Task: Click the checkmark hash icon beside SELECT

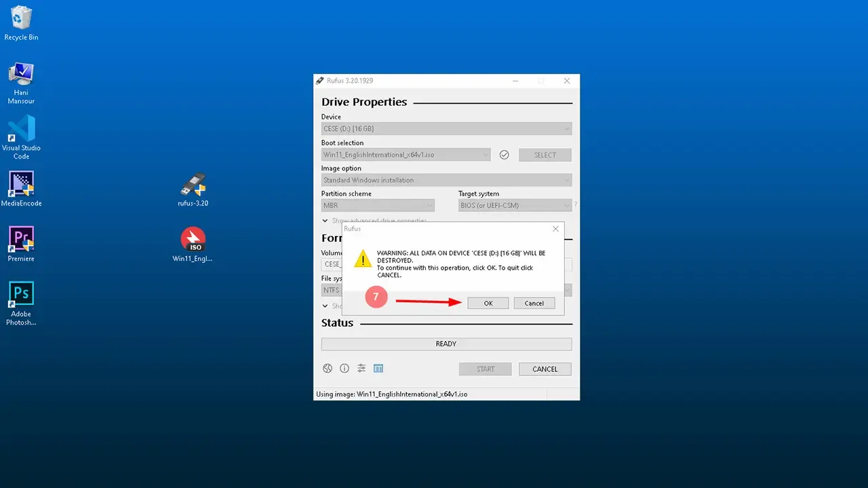Action: (x=504, y=155)
